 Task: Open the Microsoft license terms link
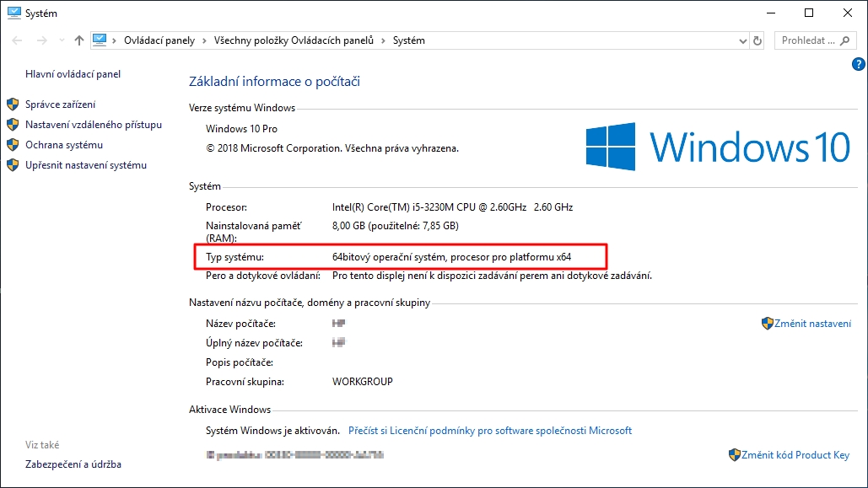pyautogui.click(x=489, y=431)
